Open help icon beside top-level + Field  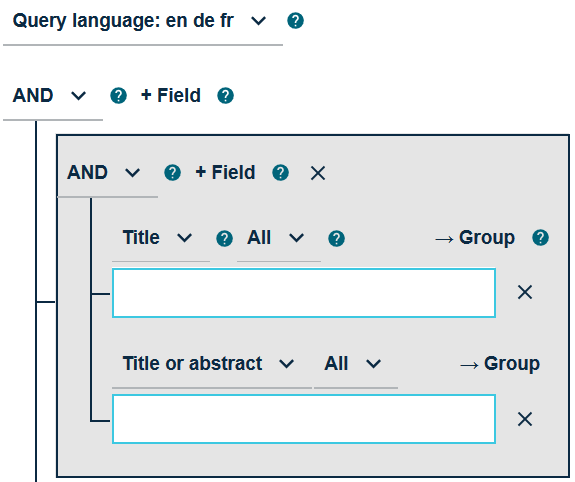click(x=226, y=96)
